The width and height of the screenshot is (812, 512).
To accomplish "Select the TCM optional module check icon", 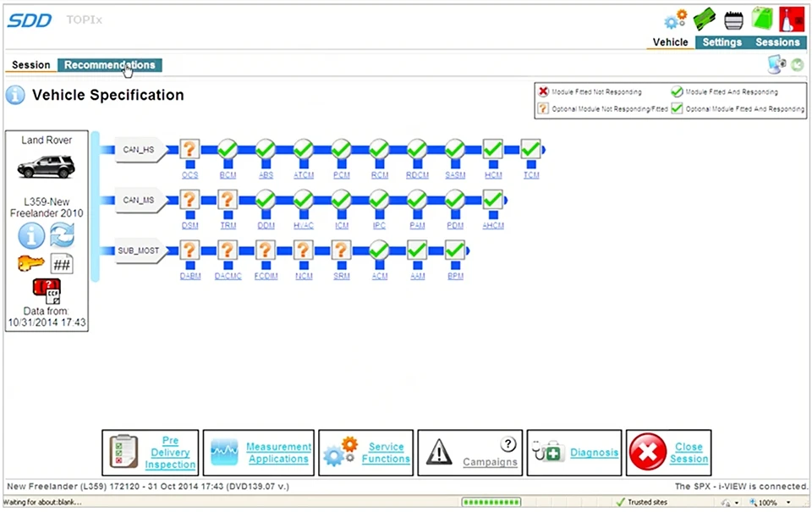I will 531,149.
